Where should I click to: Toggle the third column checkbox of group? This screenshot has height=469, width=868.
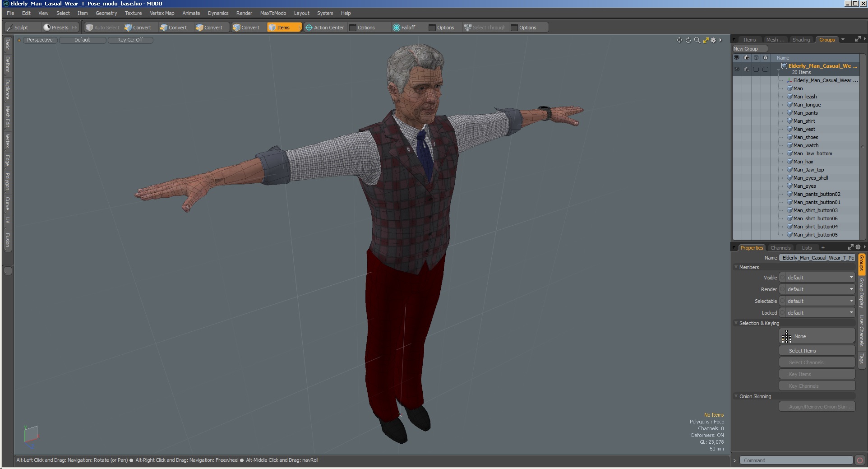756,69
